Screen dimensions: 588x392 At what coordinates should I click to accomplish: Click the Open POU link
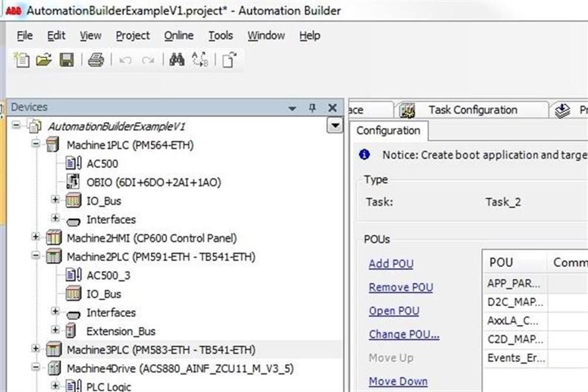(394, 311)
